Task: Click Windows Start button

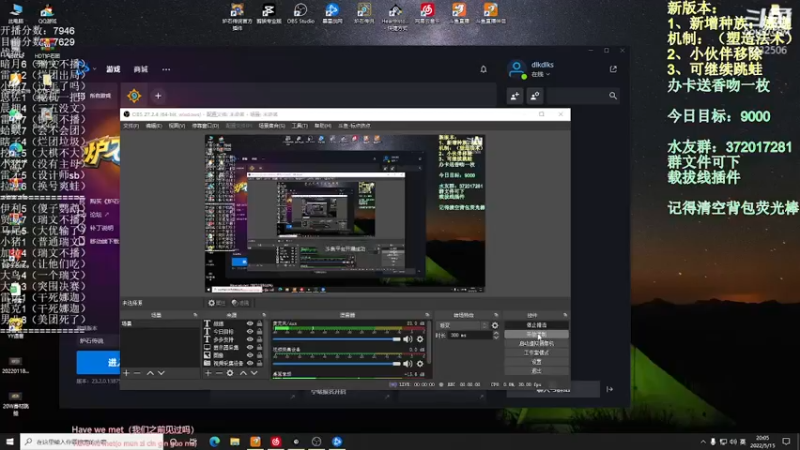Action: 10,441
